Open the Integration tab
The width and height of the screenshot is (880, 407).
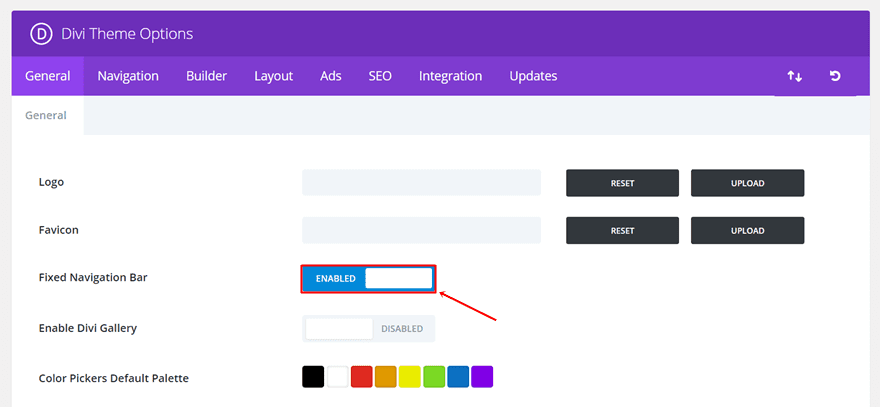coord(450,76)
